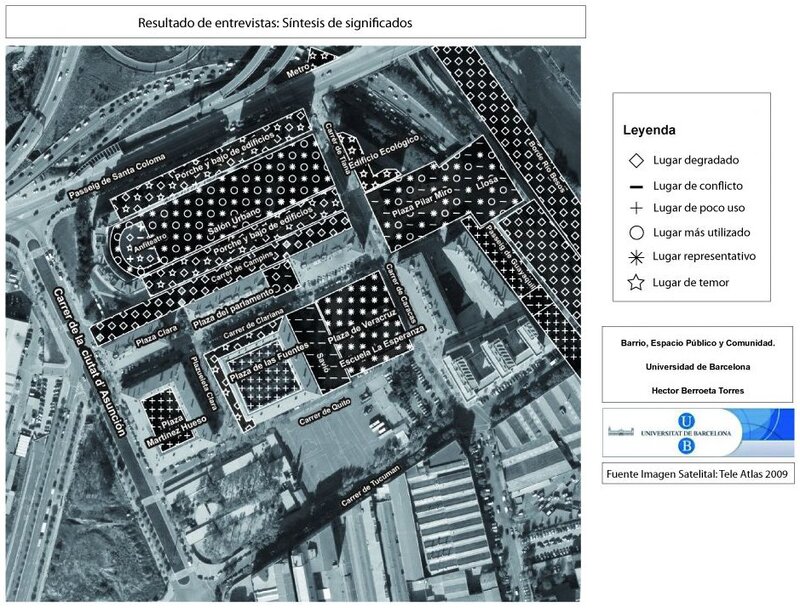
Task: Select the circle symbol for Lugar más utilizado
Action: pos(635,233)
